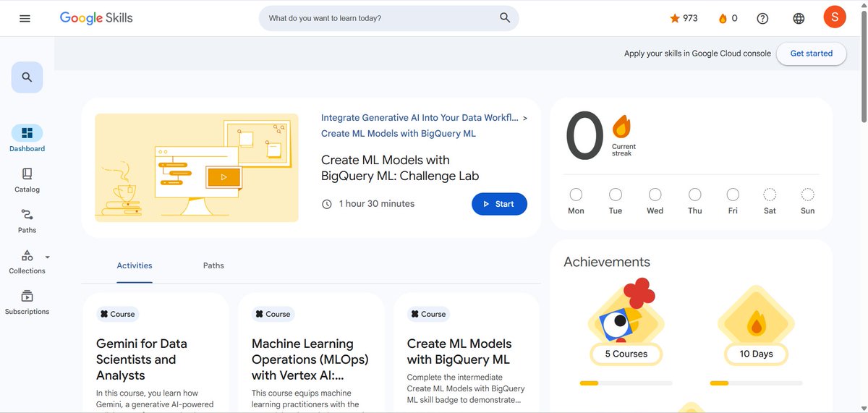Select the Mon streak day circle
This screenshot has height=413, width=868.
(x=576, y=195)
